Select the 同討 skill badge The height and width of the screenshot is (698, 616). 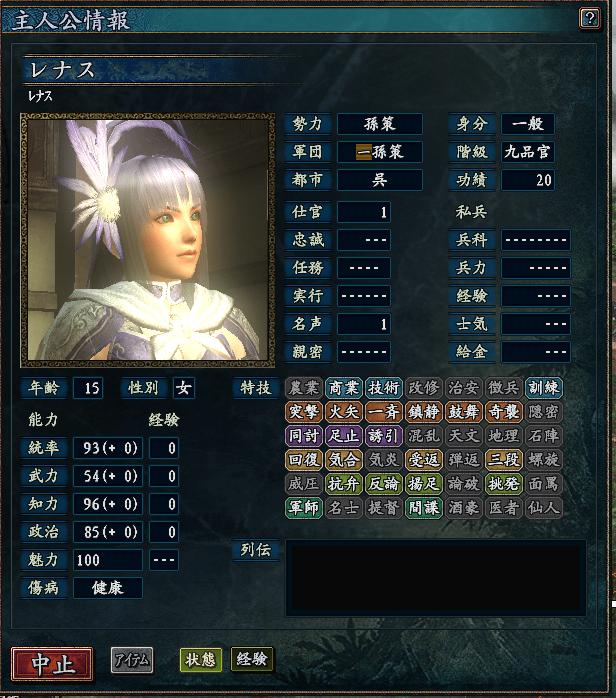(x=304, y=436)
